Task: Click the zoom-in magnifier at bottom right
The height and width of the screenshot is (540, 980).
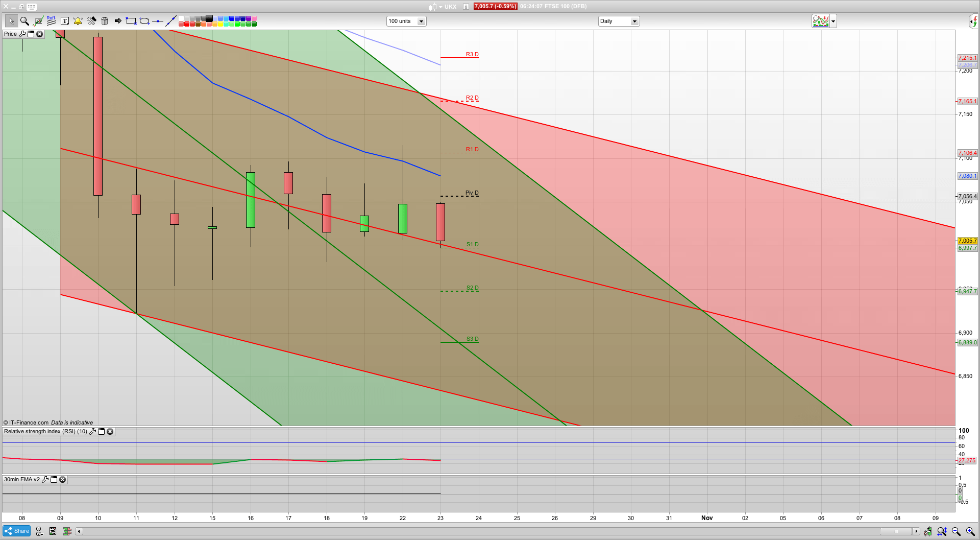Action: tap(971, 531)
